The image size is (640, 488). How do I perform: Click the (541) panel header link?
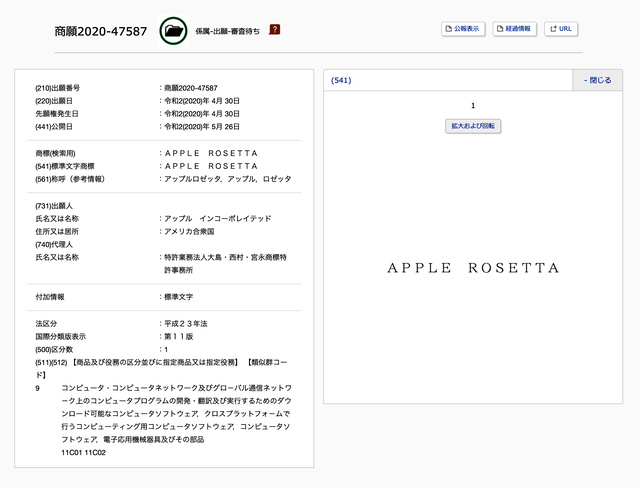coord(341,80)
